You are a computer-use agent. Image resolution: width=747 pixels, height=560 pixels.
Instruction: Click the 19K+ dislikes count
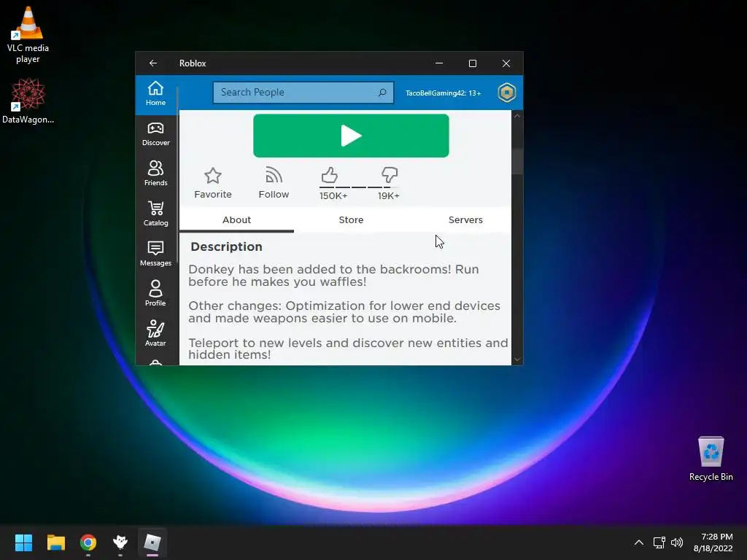[388, 195]
